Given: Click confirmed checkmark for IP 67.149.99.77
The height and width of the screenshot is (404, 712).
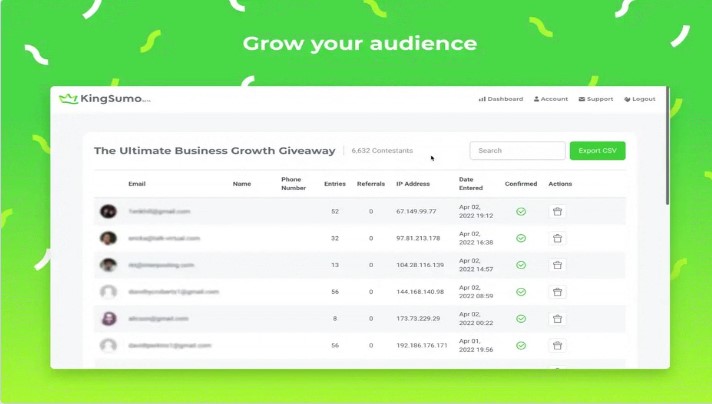Looking at the screenshot, I should click(521, 212).
